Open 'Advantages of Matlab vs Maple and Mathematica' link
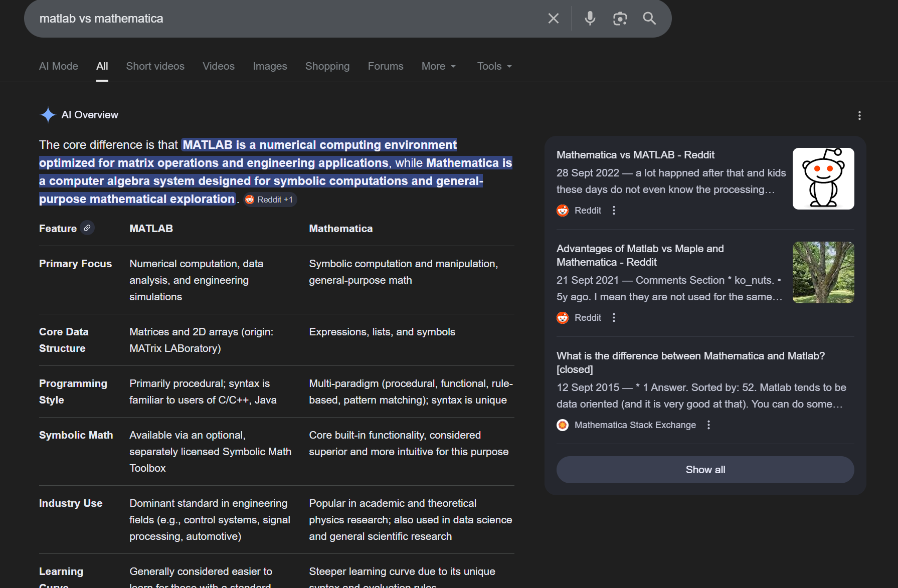 pos(640,255)
